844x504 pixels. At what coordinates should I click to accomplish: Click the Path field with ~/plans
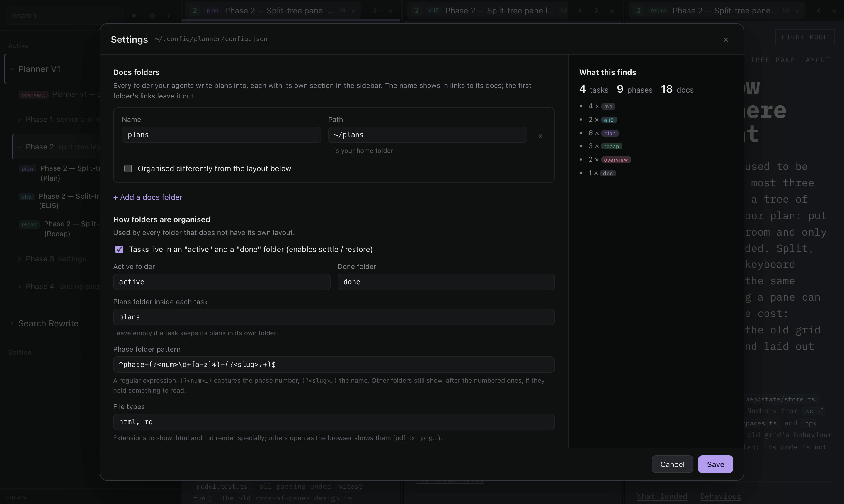click(x=428, y=135)
